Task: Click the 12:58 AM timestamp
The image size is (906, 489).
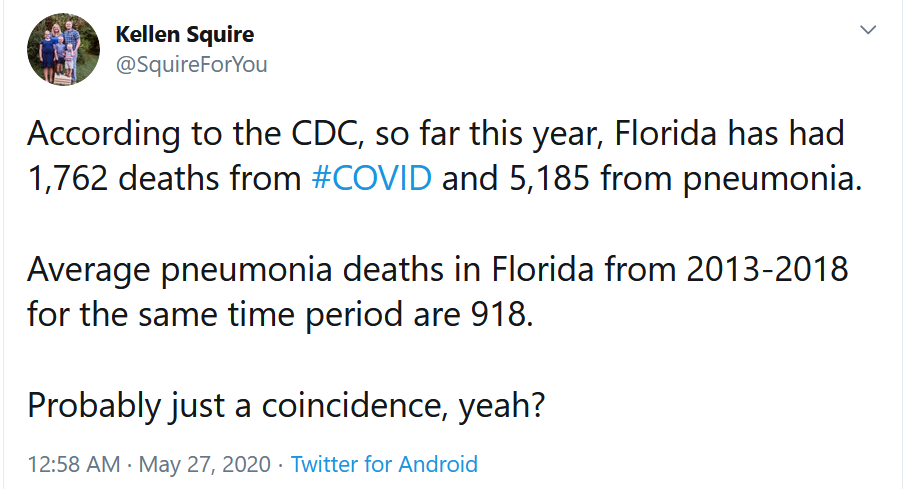Action: (x=74, y=464)
